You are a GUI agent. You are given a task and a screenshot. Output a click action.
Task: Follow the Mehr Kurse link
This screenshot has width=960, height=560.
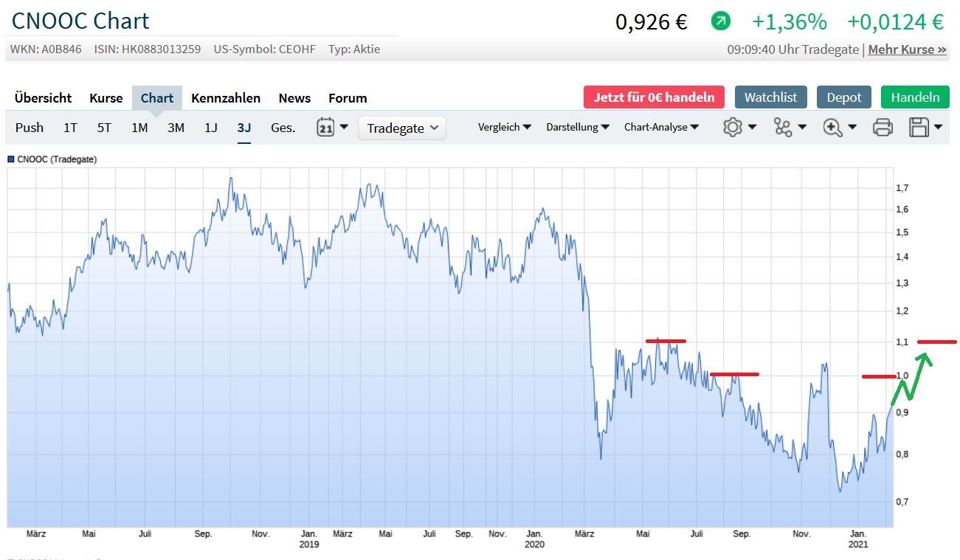(x=907, y=49)
